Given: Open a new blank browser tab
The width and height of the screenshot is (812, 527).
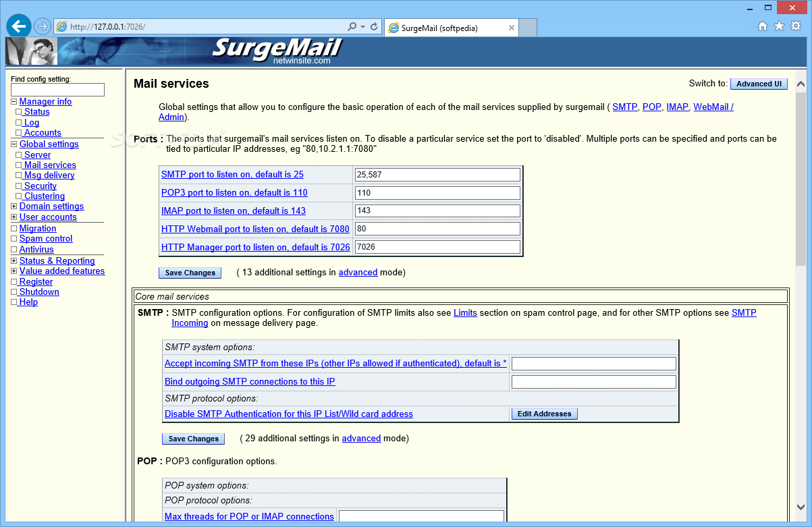Looking at the screenshot, I should pos(529,28).
